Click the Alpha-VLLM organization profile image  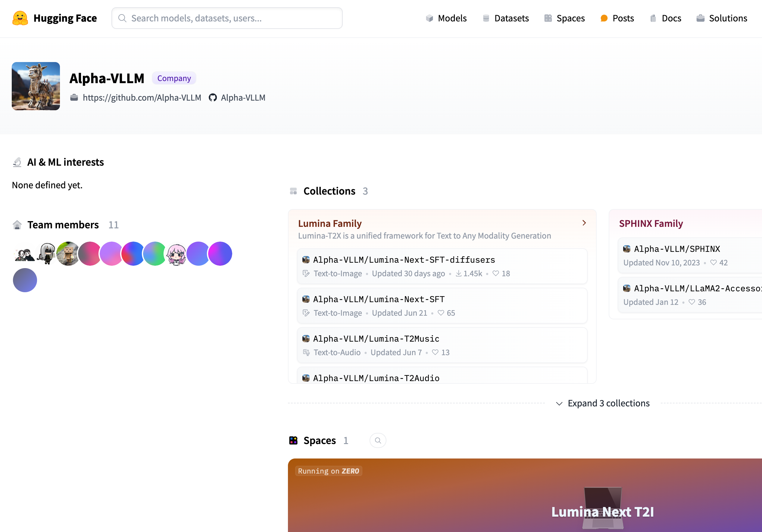[36, 86]
